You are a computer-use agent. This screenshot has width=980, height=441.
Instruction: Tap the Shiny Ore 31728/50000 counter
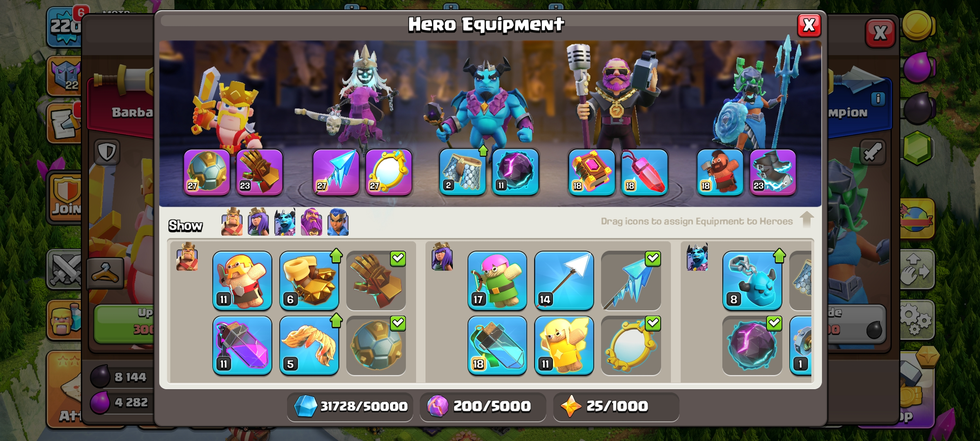pyautogui.click(x=350, y=407)
